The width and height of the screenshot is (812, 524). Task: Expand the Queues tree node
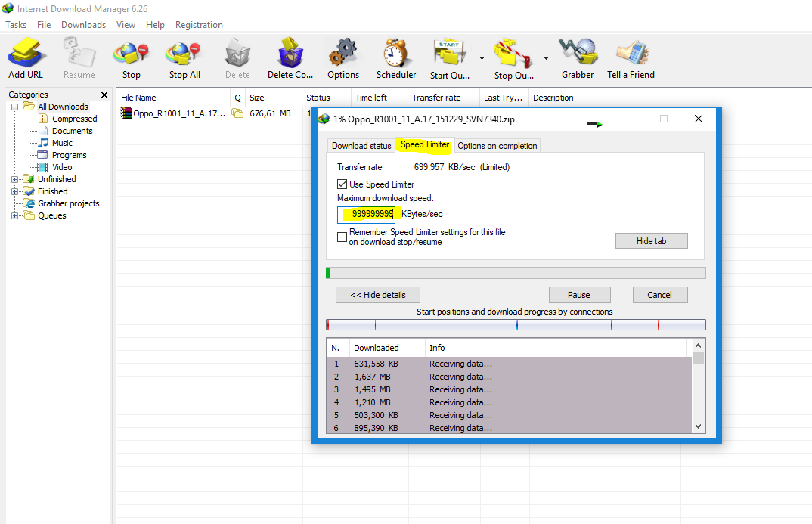coord(15,215)
